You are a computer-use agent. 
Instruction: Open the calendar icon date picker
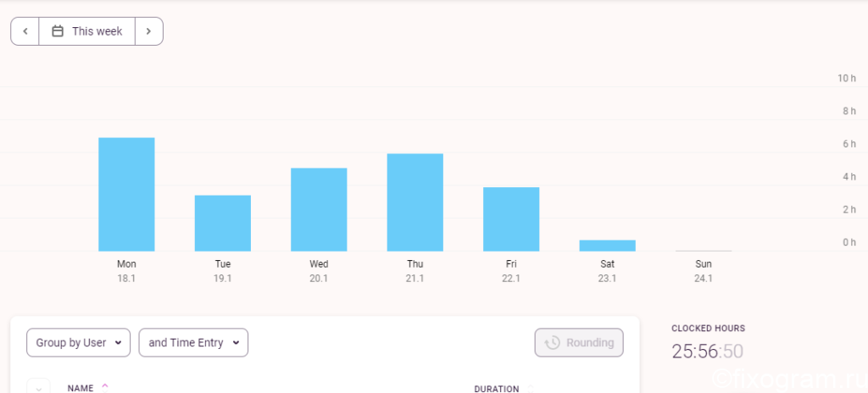tap(58, 31)
